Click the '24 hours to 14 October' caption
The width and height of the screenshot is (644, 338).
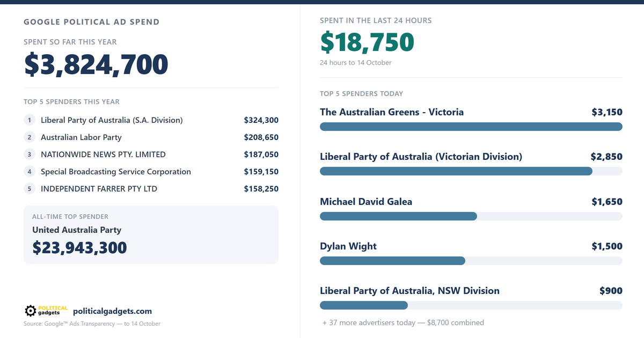(356, 63)
